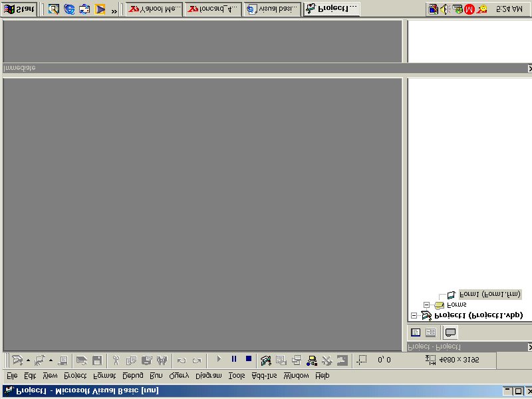Stop the program with the End button
532x399 pixels.
coord(249,359)
